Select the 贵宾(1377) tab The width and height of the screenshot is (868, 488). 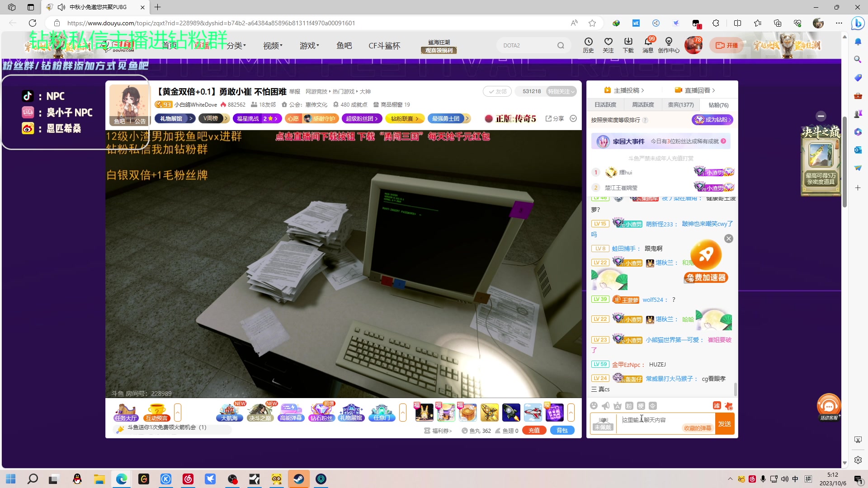pos(680,105)
